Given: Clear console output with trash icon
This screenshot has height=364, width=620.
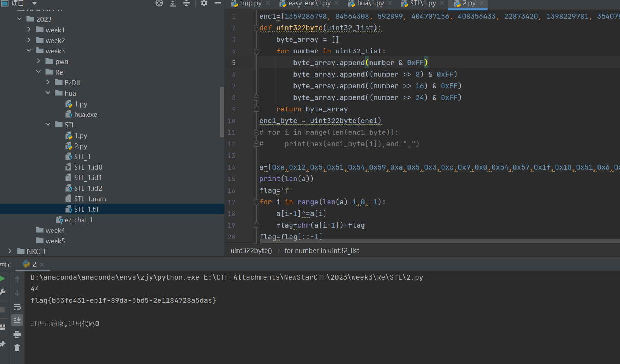Looking at the screenshot, I should click(17, 348).
